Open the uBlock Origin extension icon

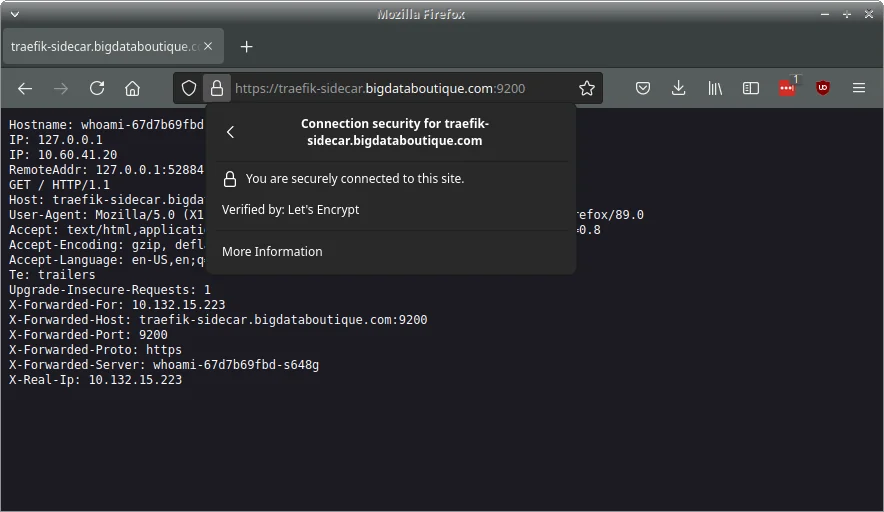(823, 88)
